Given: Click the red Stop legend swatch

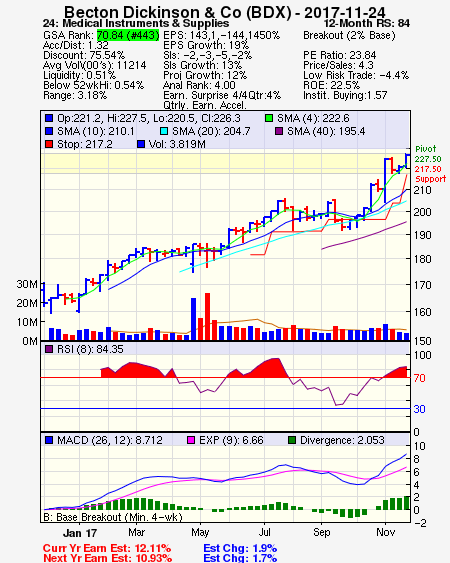Looking at the screenshot, I should (x=49, y=144).
